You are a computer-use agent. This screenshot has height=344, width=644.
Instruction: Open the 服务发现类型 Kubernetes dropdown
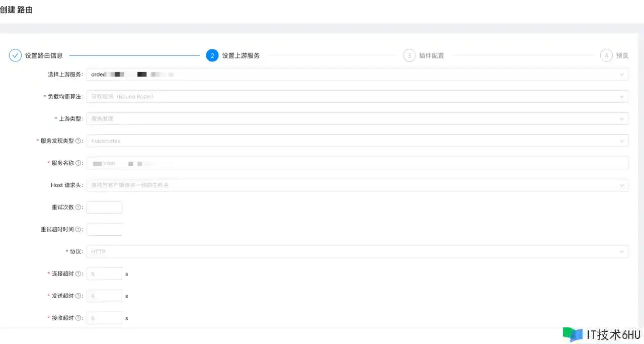357,141
